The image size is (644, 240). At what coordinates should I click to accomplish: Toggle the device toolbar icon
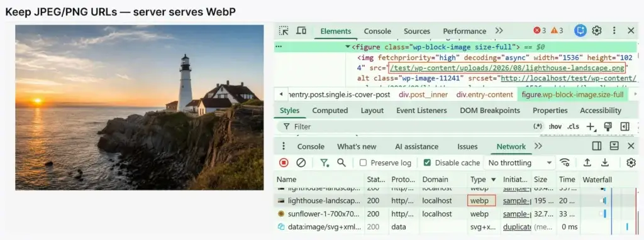click(x=301, y=31)
